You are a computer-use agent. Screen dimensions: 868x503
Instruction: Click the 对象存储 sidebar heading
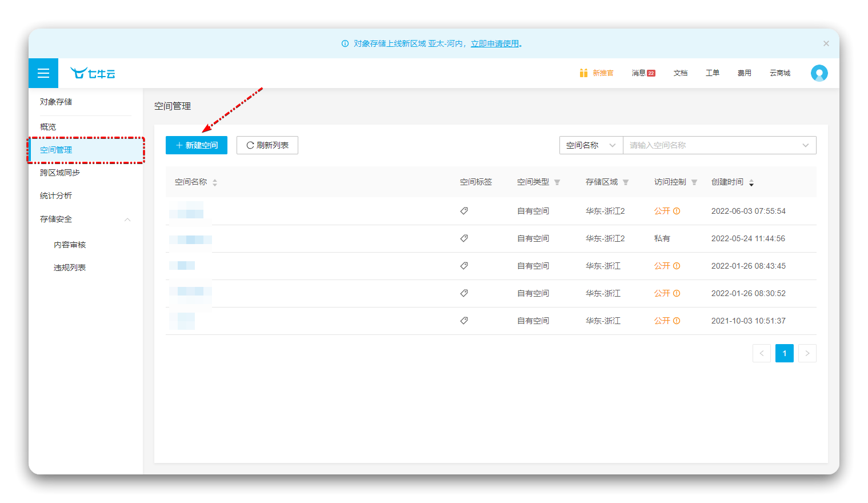tap(56, 102)
